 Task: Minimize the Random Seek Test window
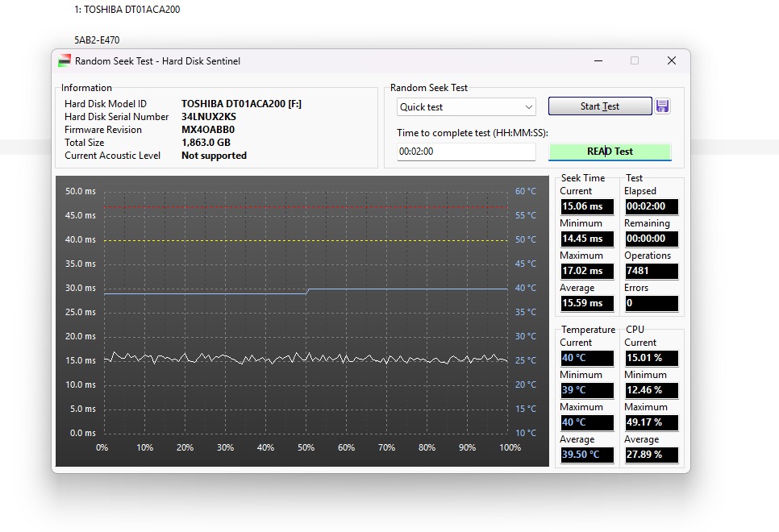(598, 61)
